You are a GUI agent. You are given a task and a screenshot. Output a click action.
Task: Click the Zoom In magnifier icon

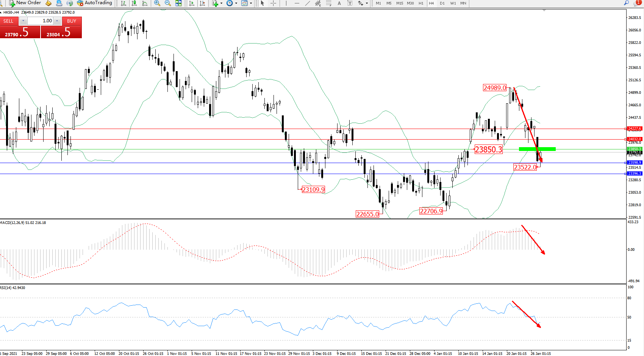click(157, 3)
